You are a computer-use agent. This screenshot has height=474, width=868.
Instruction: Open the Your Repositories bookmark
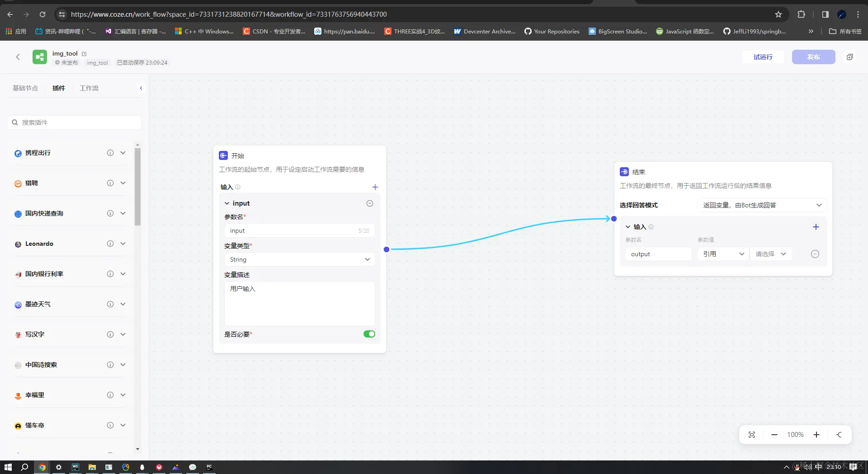point(552,32)
